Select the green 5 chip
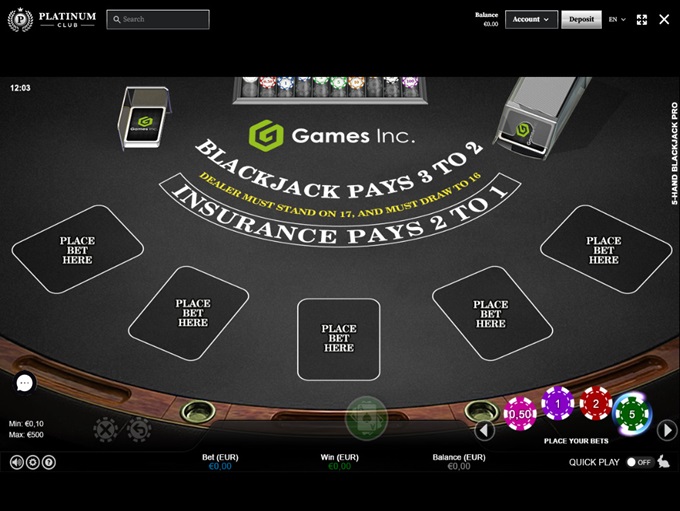Viewport: 680px width, 511px height. pos(632,413)
